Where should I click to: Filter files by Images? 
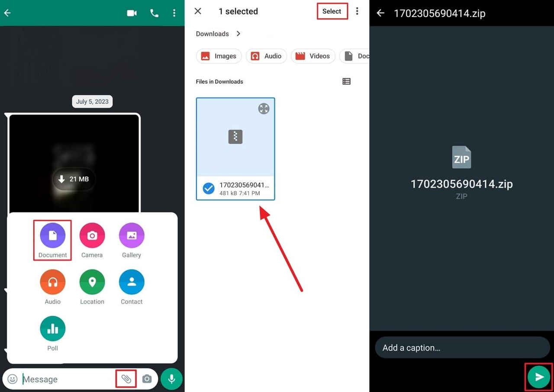coord(219,56)
